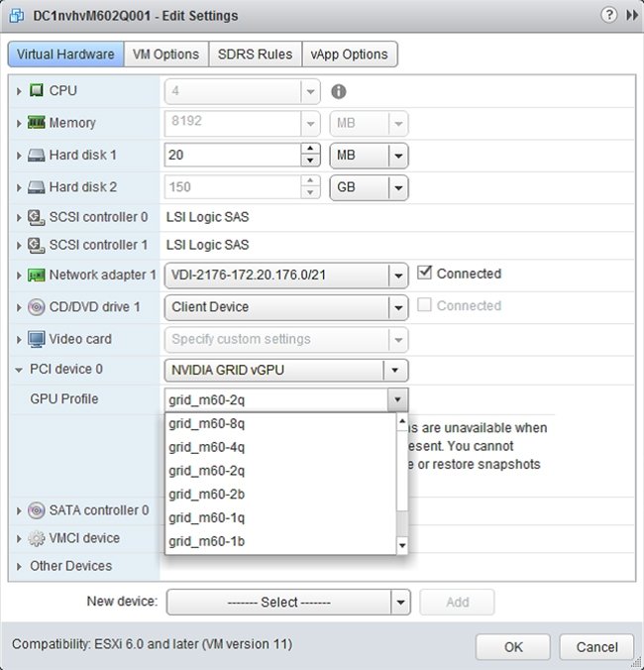Screen dimensions: 644x670
Task: Click the Video card monitor icon
Action: point(36,339)
